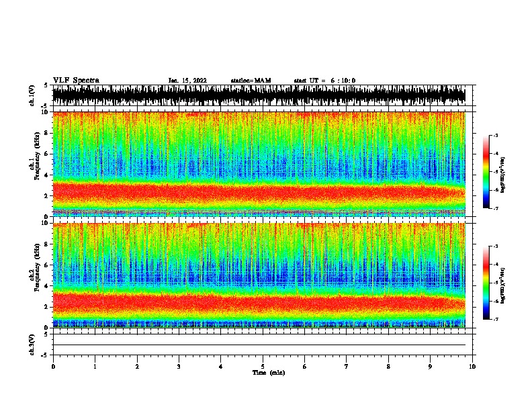Click the 3 tick label on the time axis

(x=179, y=366)
